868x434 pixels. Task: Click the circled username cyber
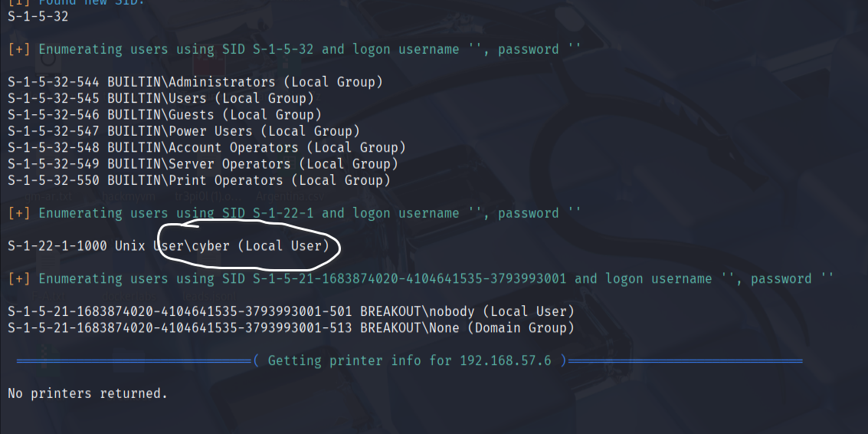210,246
